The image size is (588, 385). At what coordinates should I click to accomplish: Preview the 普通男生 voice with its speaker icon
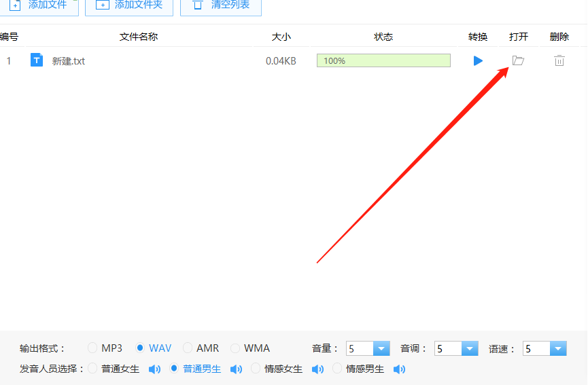(x=236, y=369)
